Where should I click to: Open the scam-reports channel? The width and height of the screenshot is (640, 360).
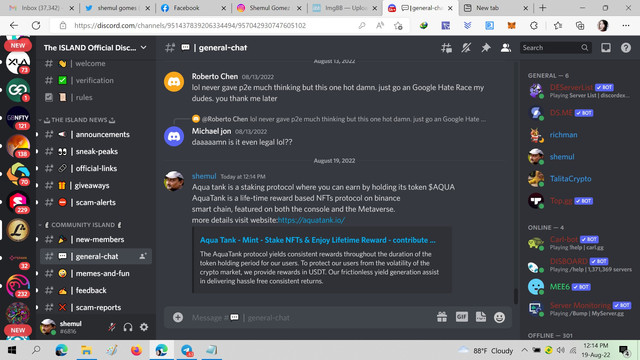click(x=96, y=307)
